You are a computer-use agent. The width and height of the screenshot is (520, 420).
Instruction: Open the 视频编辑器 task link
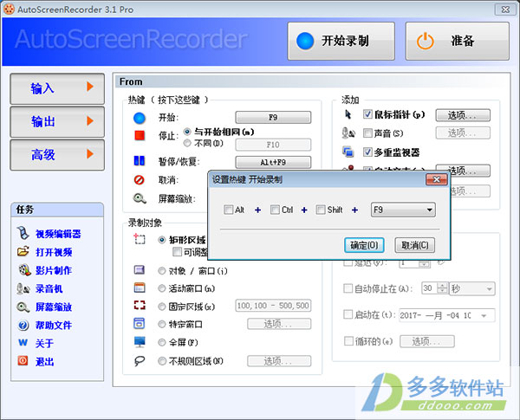[58, 234]
